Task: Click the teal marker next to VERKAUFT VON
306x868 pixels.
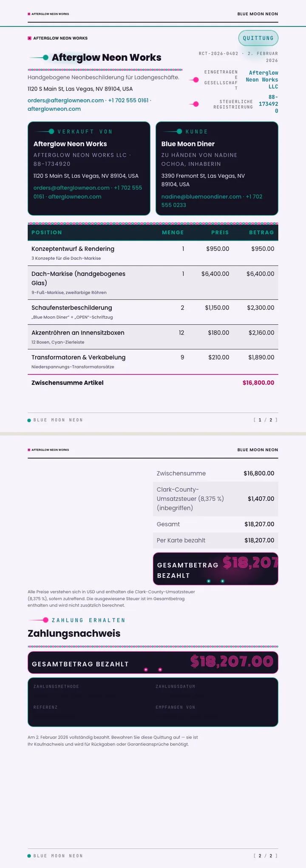Action: [45, 132]
